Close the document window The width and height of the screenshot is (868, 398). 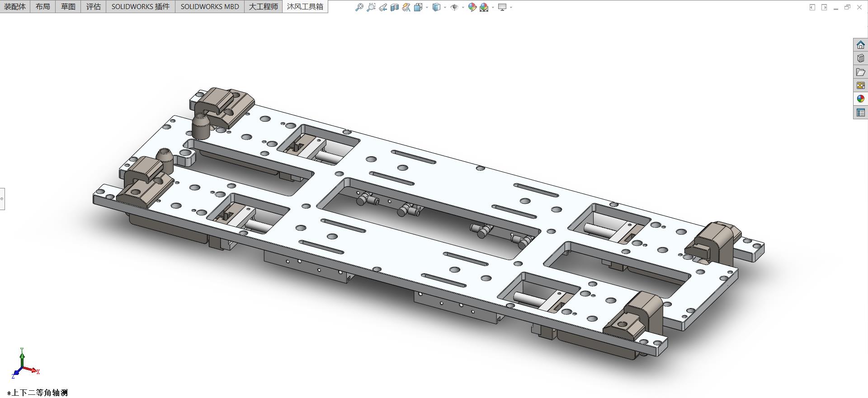[x=859, y=7]
